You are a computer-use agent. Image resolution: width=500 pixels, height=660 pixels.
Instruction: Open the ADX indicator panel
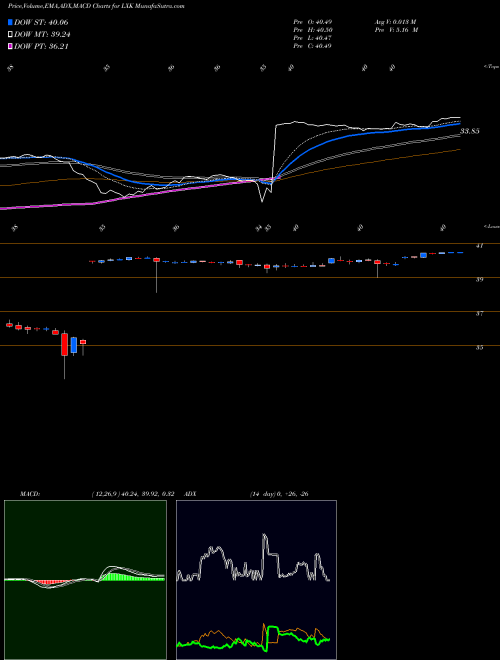coord(256,580)
